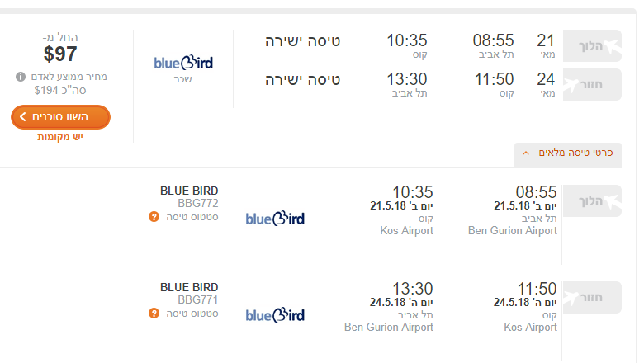
Task: Click the outbound airplane badge in details
Action: pyautogui.click(x=592, y=201)
